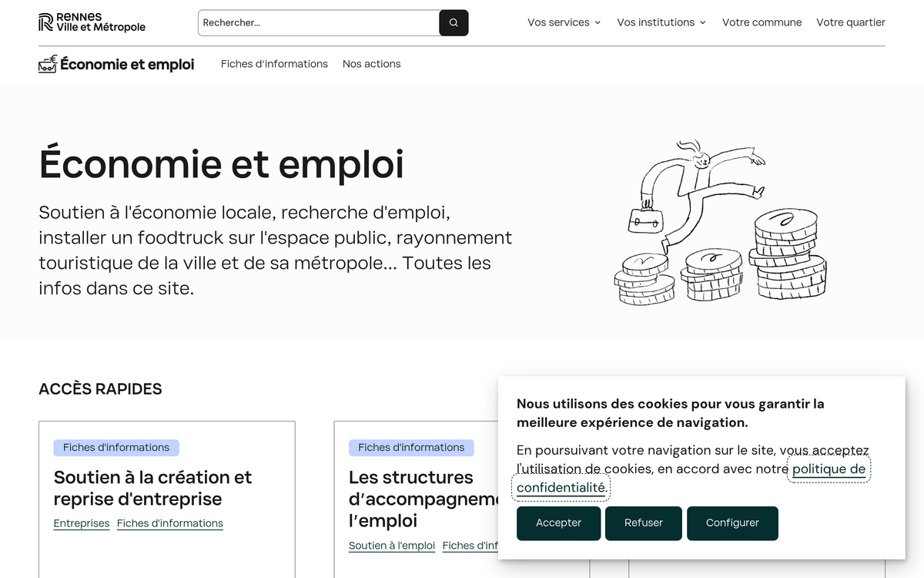Open cookie settings via Configurer

731,523
